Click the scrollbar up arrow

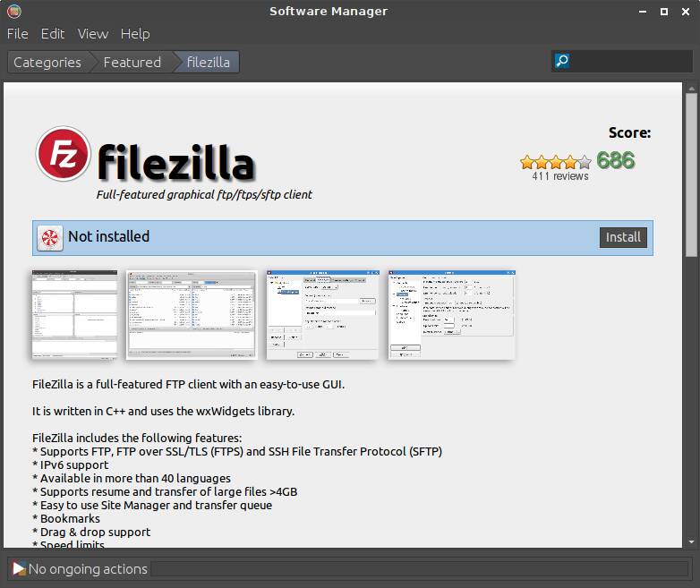(x=691, y=89)
